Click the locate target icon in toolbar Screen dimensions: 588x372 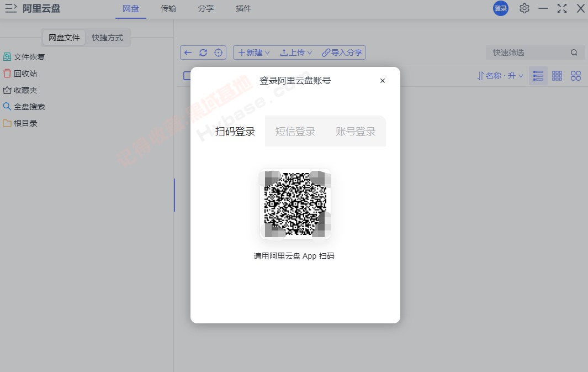[x=218, y=53]
